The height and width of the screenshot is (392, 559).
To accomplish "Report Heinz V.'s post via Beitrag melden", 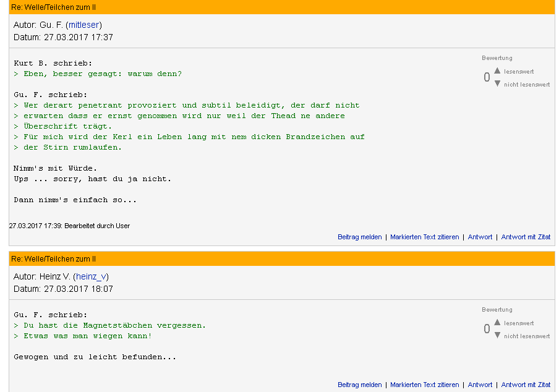I will tap(360, 385).
